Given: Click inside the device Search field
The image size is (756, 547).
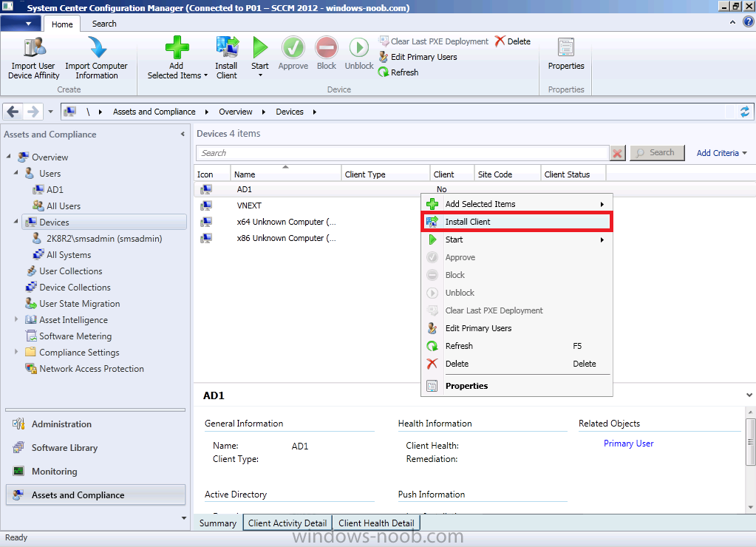Looking at the screenshot, I should click(x=402, y=153).
